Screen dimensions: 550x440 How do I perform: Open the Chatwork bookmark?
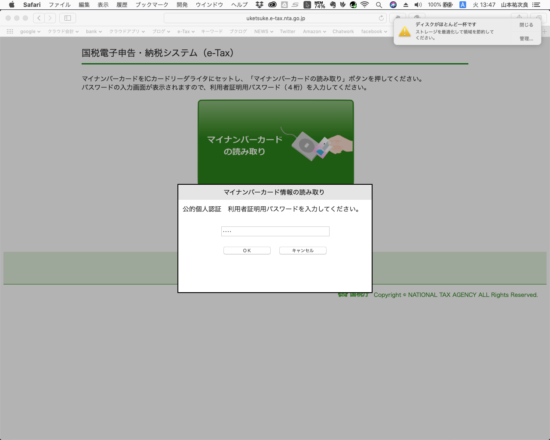pos(343,31)
